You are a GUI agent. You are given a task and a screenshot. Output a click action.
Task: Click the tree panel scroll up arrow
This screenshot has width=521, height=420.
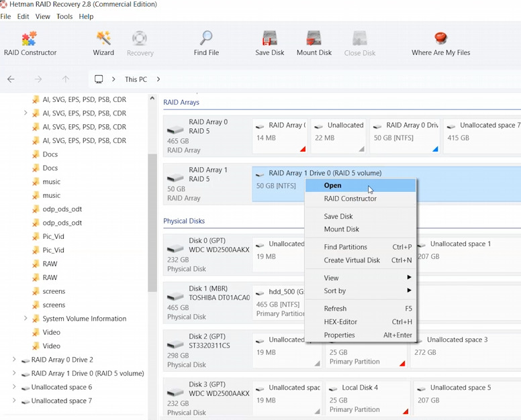point(152,98)
